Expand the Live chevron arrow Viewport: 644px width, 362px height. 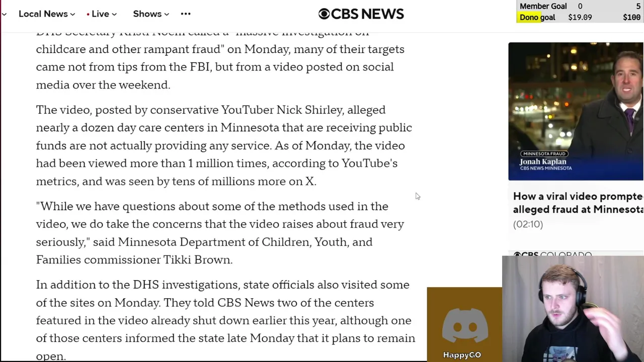click(x=114, y=14)
